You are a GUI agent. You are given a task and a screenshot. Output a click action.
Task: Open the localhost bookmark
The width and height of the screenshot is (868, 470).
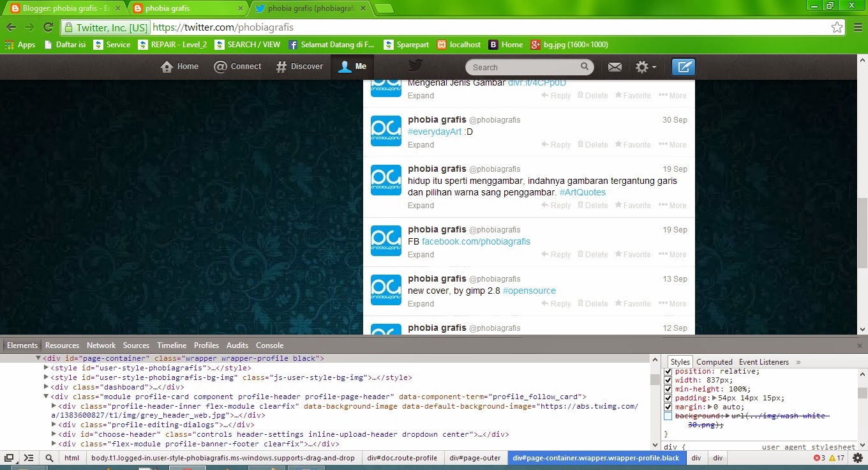pyautogui.click(x=459, y=45)
